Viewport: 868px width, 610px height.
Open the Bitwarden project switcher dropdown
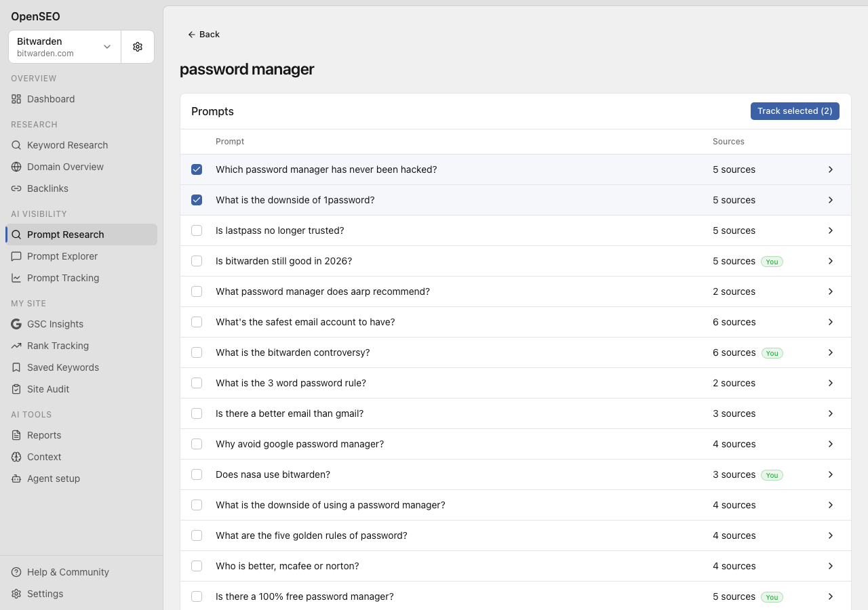(65, 47)
